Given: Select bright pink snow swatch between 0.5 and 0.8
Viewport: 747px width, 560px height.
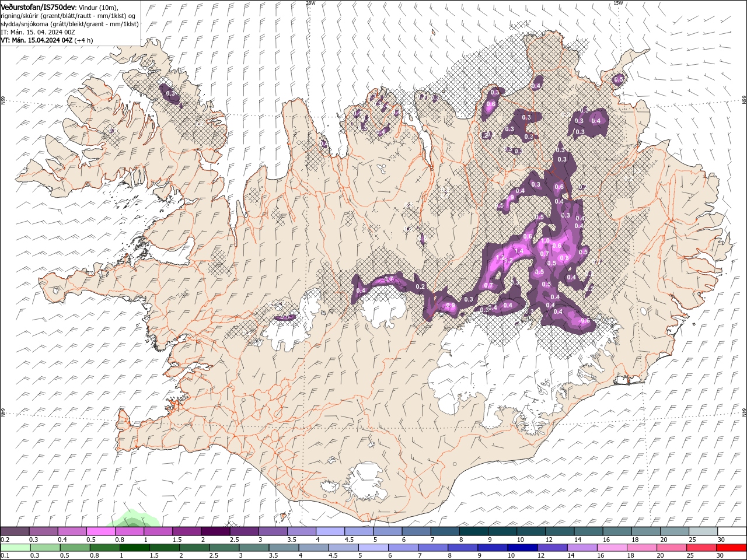Looking at the screenshot, I should (x=100, y=531).
